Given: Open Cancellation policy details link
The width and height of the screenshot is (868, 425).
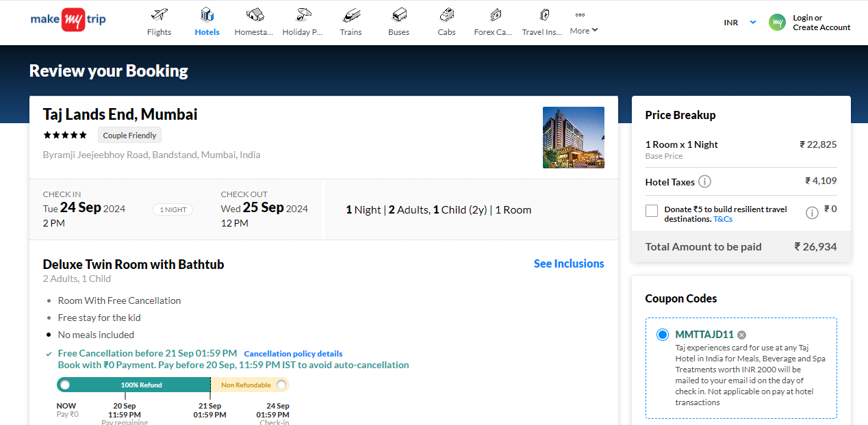Looking at the screenshot, I should (x=293, y=354).
